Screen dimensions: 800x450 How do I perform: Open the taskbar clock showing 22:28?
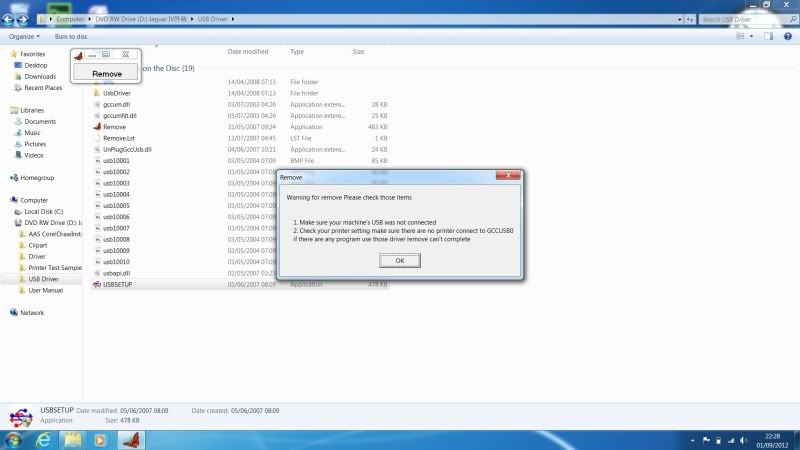772,440
